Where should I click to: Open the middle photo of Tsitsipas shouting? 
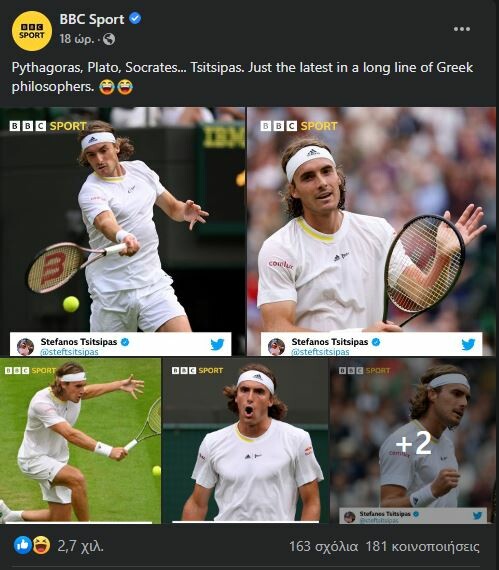tap(245, 441)
